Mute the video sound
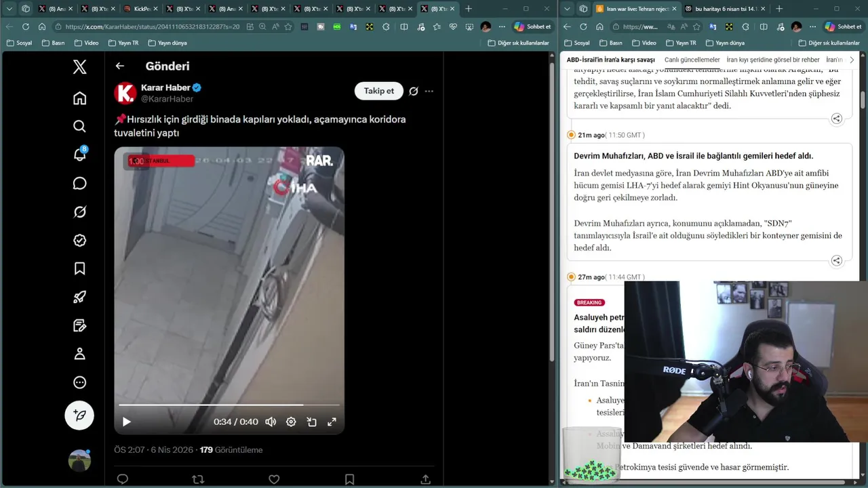Image resolution: width=868 pixels, height=488 pixels. [271, 422]
